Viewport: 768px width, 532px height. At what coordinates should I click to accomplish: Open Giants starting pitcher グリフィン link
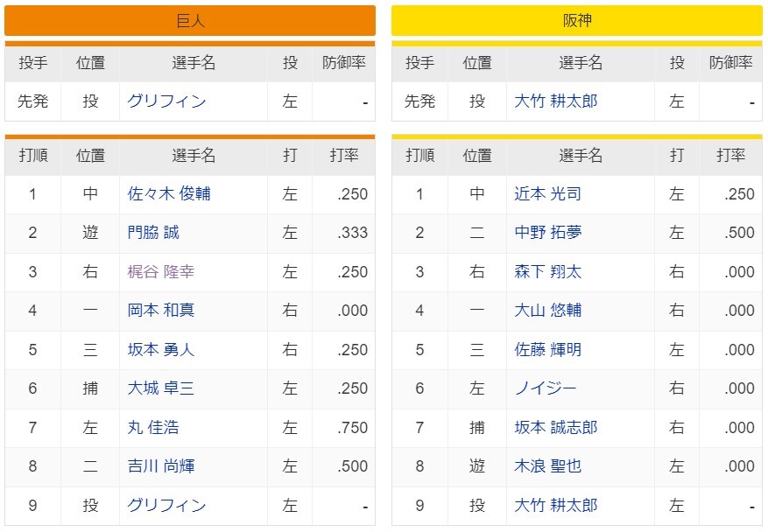tap(166, 101)
